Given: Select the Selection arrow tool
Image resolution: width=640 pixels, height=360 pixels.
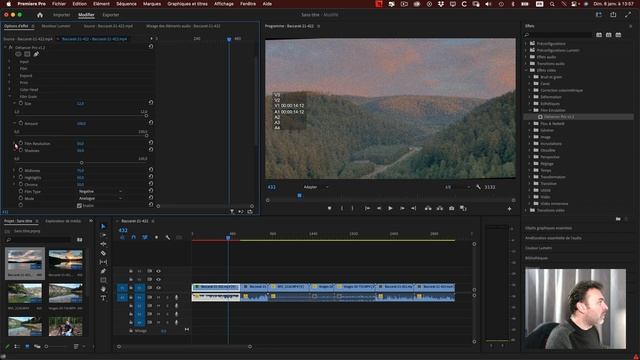Looking at the screenshot, I should 103,226.
